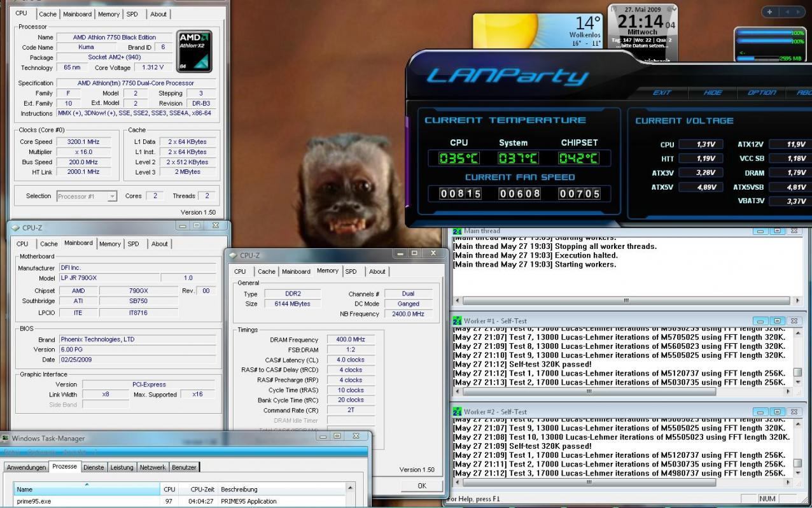Click the LANParty CHIPSET temperature reading '042°C'
812x508 pixels.
578,158
